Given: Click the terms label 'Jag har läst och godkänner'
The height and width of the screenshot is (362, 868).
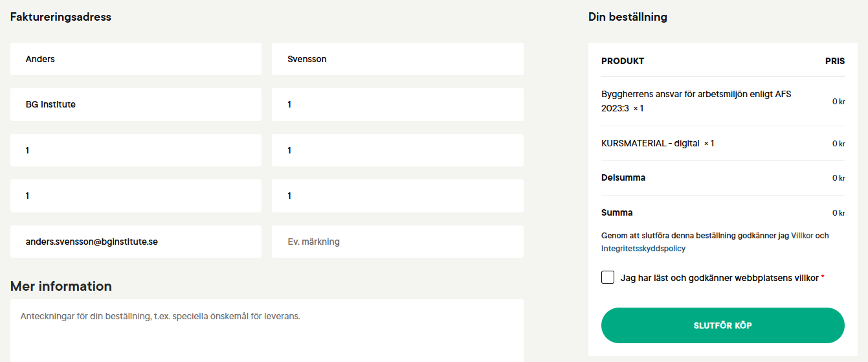Looking at the screenshot, I should pos(719,278).
